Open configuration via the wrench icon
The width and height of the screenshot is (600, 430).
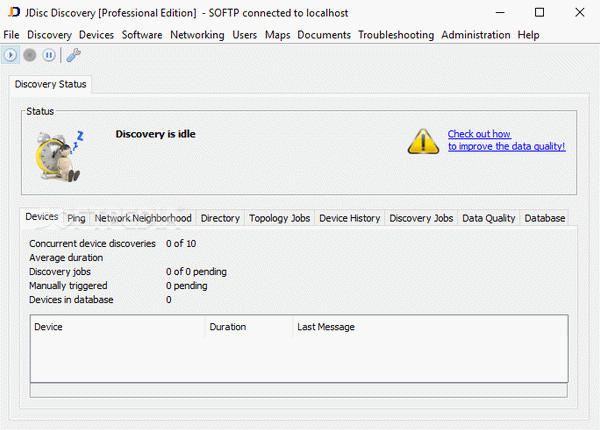73,55
